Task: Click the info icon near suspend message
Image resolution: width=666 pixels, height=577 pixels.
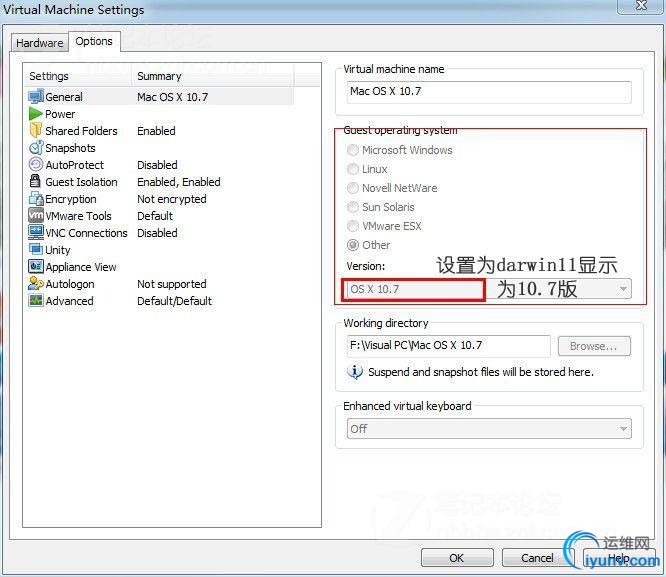Action: tap(355, 372)
